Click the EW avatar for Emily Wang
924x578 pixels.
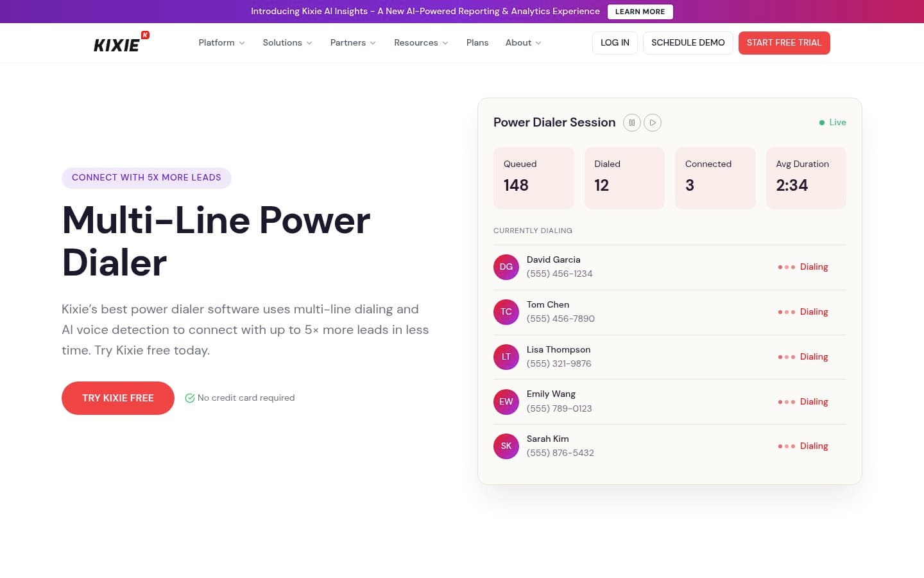click(506, 402)
